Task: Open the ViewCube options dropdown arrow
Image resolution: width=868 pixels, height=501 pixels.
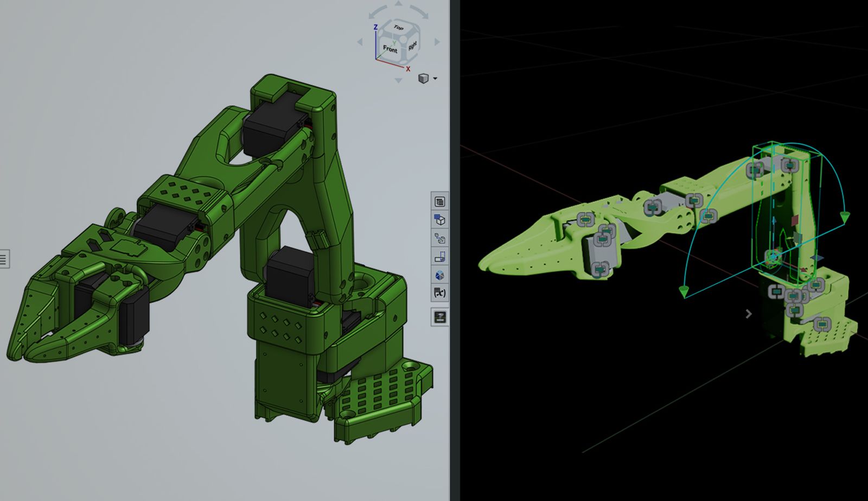Action: (x=435, y=79)
